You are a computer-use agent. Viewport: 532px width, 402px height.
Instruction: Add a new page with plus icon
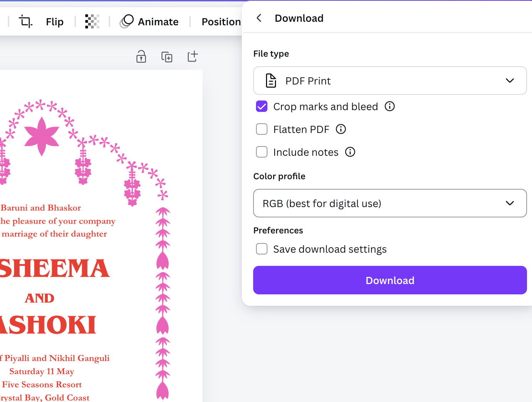[x=193, y=56]
